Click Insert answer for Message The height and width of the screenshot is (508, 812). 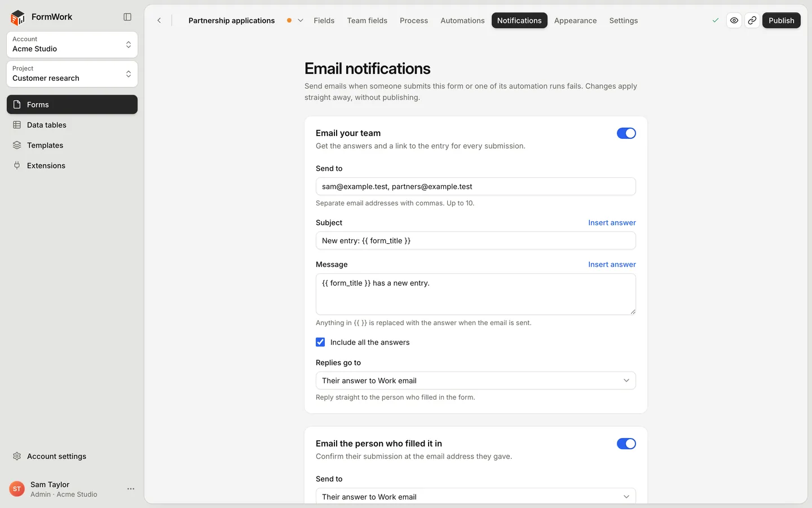coord(612,264)
